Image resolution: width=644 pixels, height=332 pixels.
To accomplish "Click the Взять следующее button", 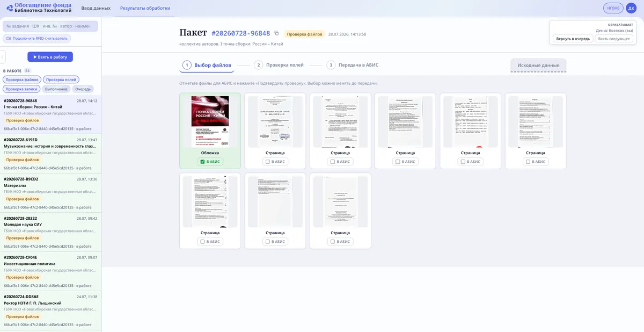I will 614,39.
